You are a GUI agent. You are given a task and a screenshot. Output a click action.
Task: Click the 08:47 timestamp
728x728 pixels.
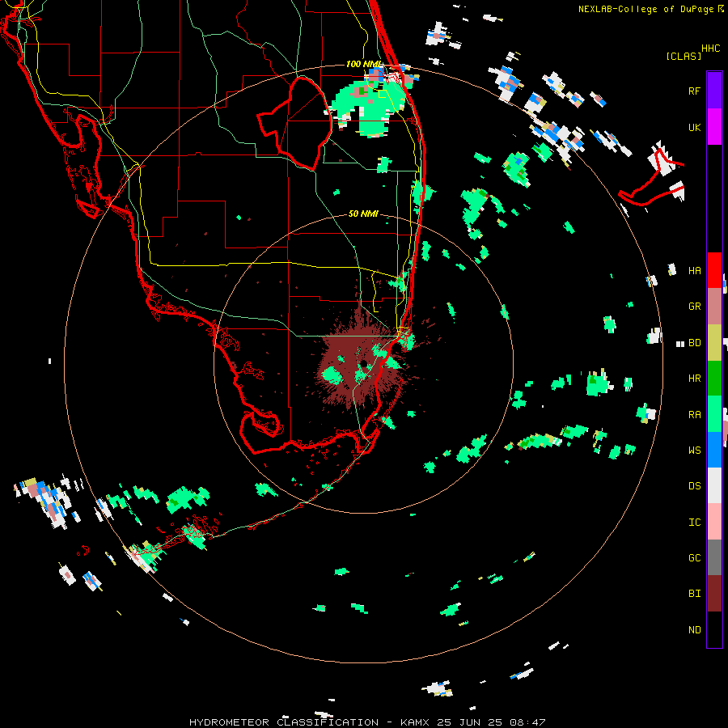[x=527, y=722]
